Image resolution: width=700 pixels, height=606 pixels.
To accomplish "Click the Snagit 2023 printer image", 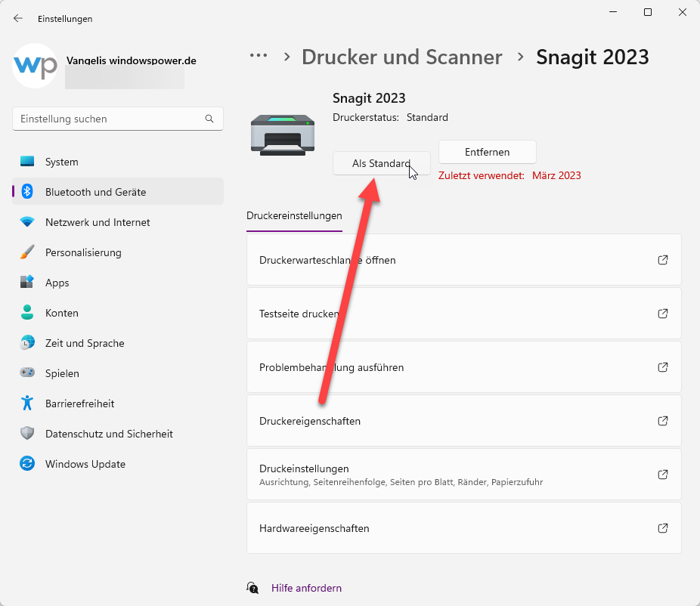I will 283,135.
